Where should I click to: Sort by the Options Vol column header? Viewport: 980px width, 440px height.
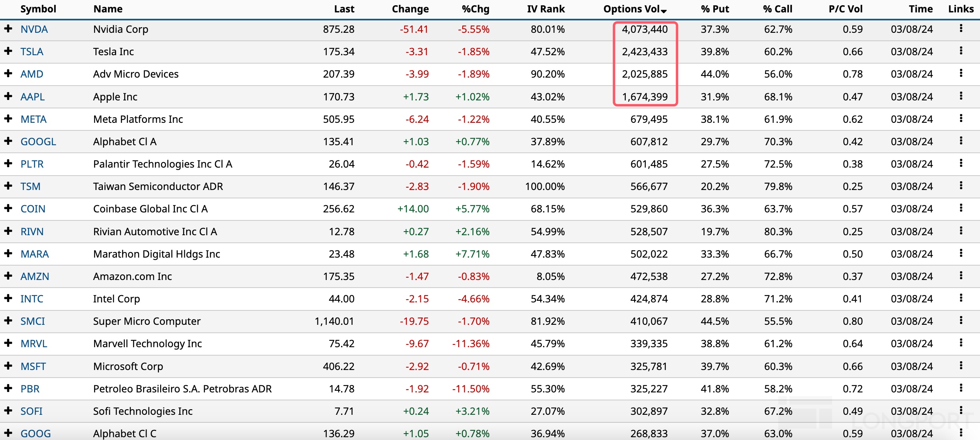(634, 9)
